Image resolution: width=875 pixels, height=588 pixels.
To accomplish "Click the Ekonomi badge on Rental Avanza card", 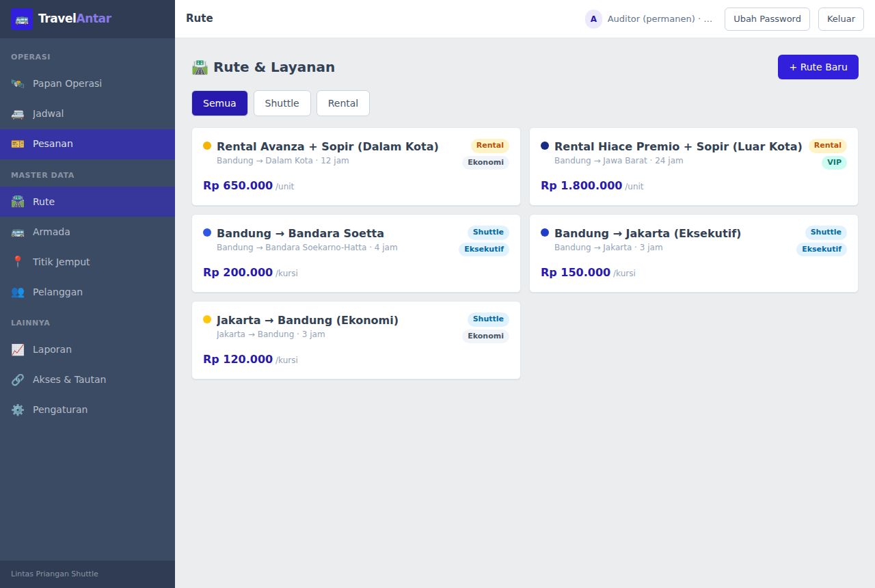I will pyautogui.click(x=486, y=163).
